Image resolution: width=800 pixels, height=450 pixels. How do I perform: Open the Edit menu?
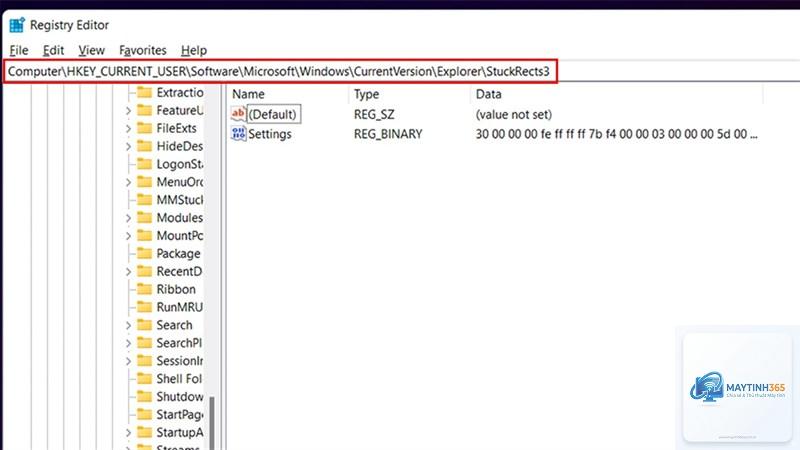pos(53,51)
